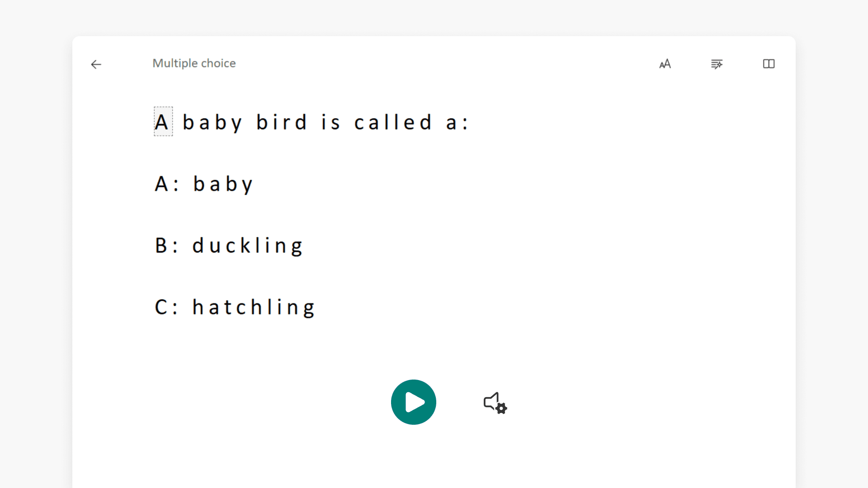Image resolution: width=868 pixels, height=488 pixels.
Task: Click the word 'duckling' in option B
Action: pyautogui.click(x=248, y=245)
